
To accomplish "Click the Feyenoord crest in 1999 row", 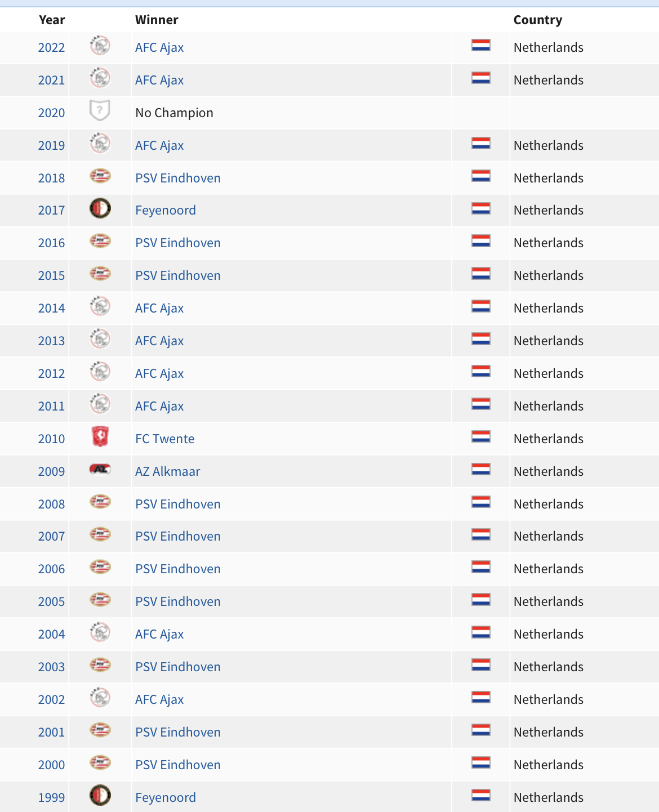I will point(100,795).
